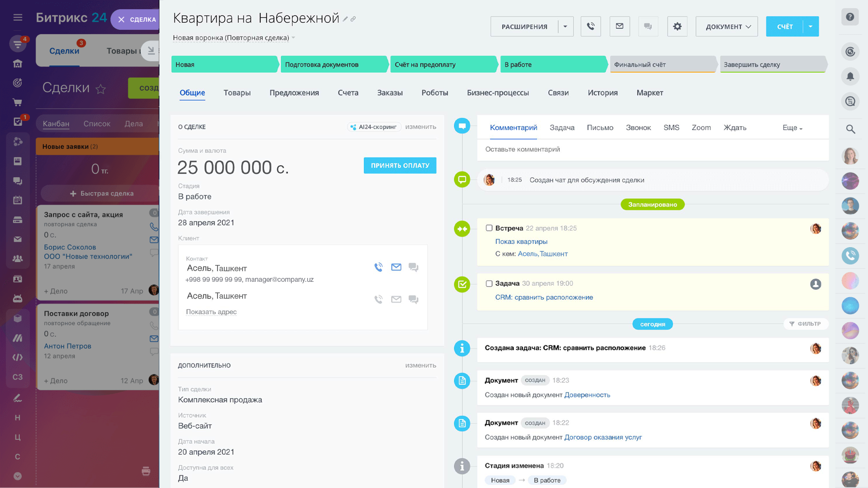Expand the СЧЁТ button dropdown arrow
Image resolution: width=868 pixels, height=488 pixels.
tap(811, 26)
